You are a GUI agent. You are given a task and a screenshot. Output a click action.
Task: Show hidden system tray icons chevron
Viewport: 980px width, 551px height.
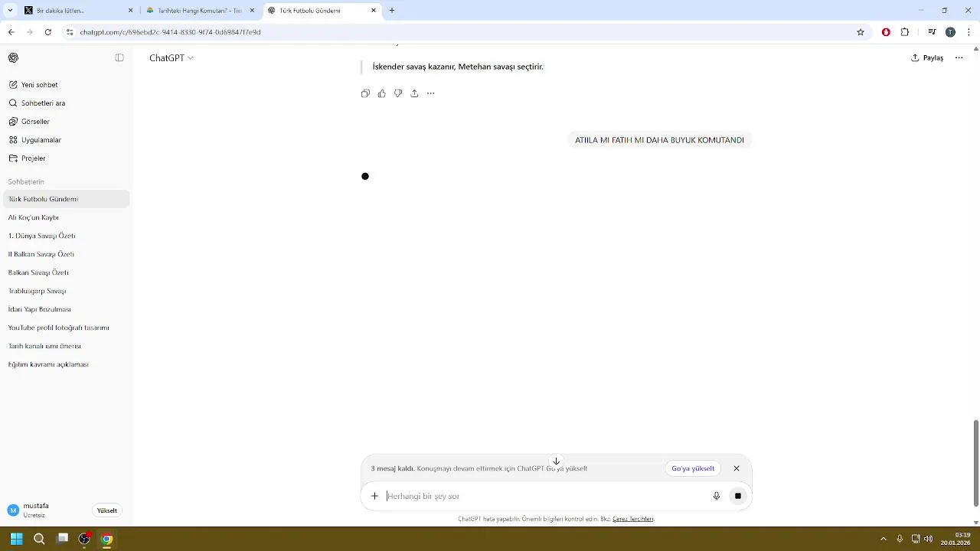point(883,539)
